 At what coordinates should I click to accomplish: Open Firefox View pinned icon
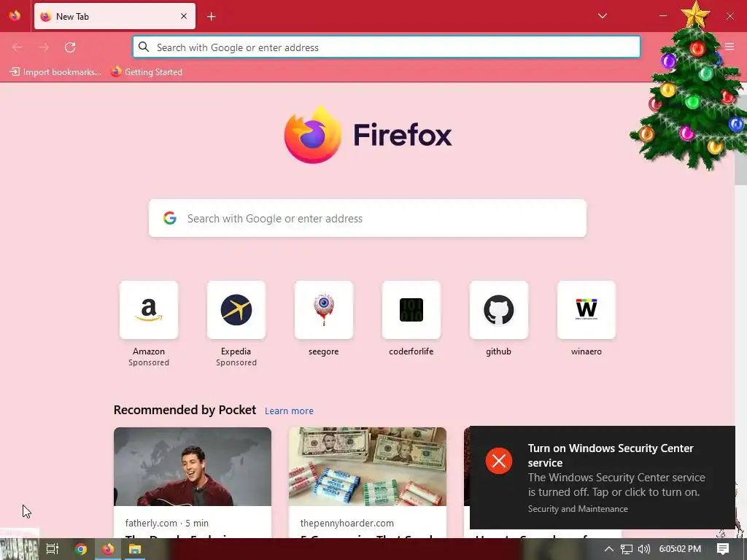tap(15, 16)
